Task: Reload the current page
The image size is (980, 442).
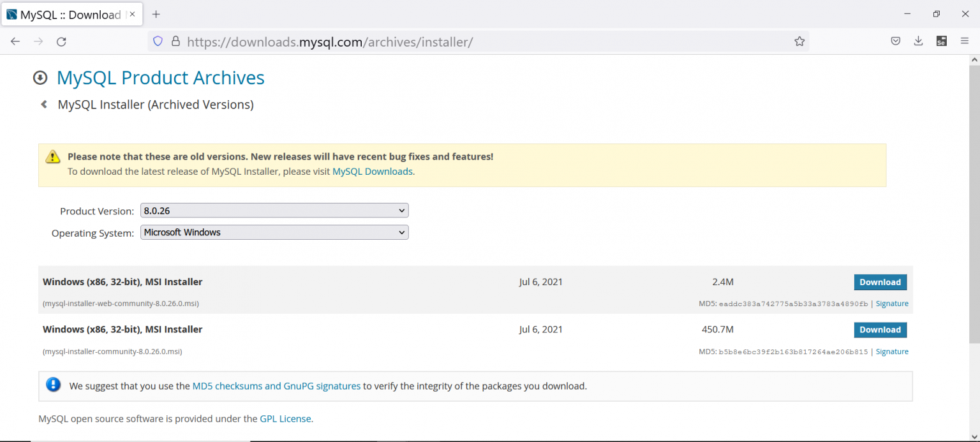Action: pyautogui.click(x=61, y=41)
